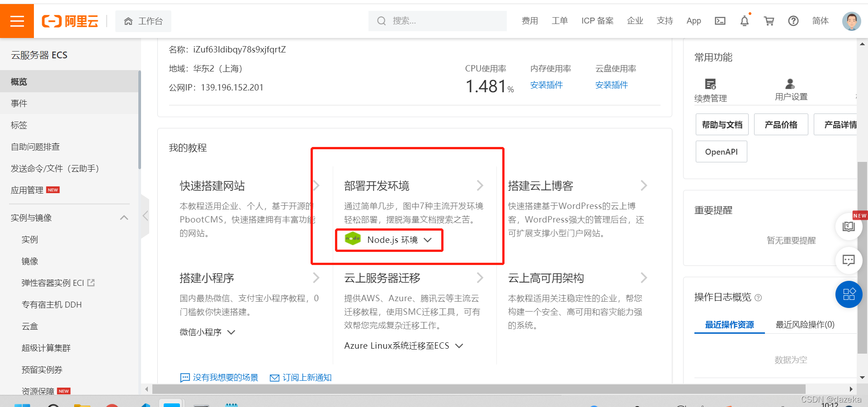Image resolution: width=868 pixels, height=407 pixels.
Task: Select 概览 in the sidebar
Action: point(69,81)
